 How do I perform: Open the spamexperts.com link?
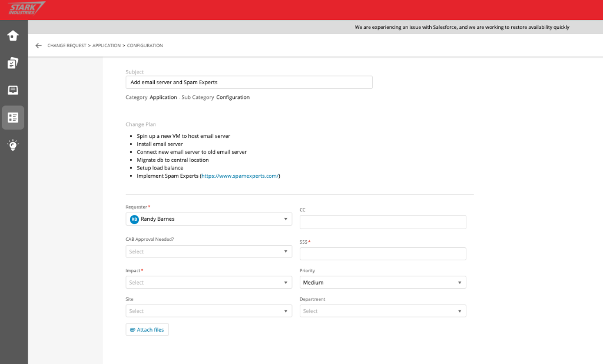(x=240, y=176)
